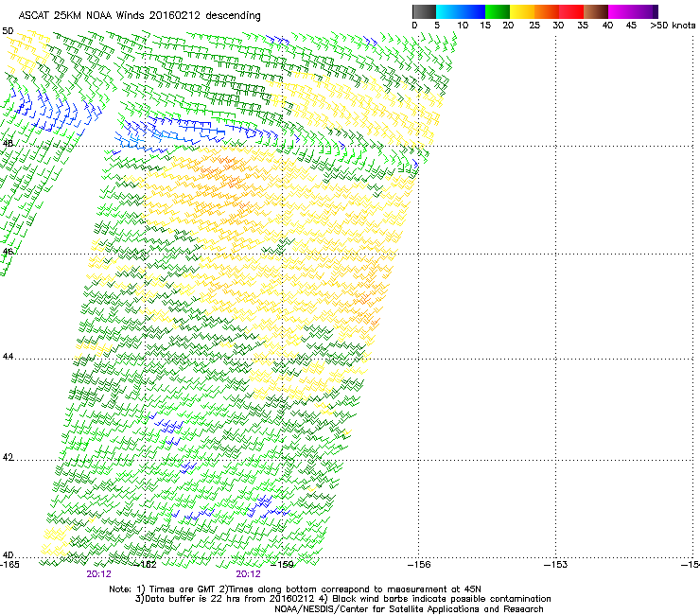
Task: Select the '35' legend scale label
Action: pyautogui.click(x=583, y=25)
